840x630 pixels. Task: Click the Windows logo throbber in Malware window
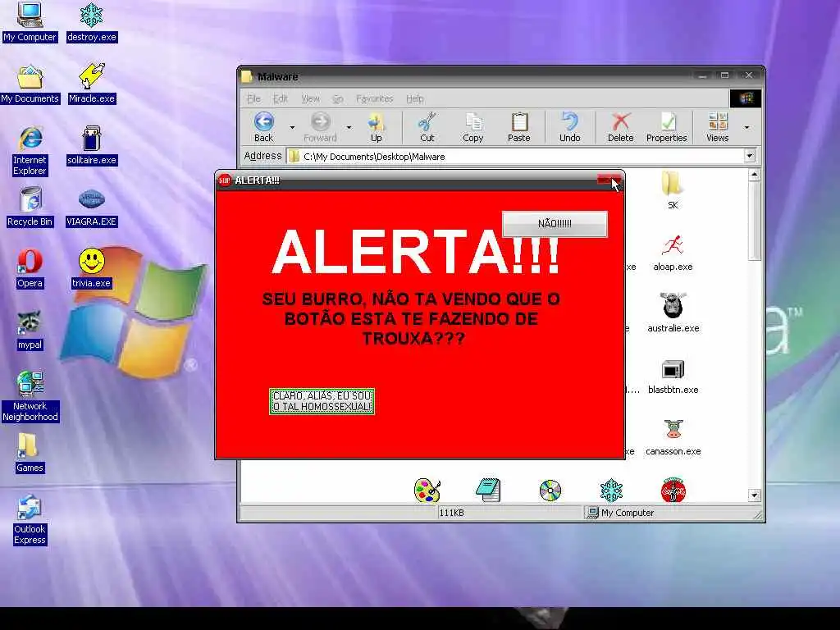pos(745,98)
